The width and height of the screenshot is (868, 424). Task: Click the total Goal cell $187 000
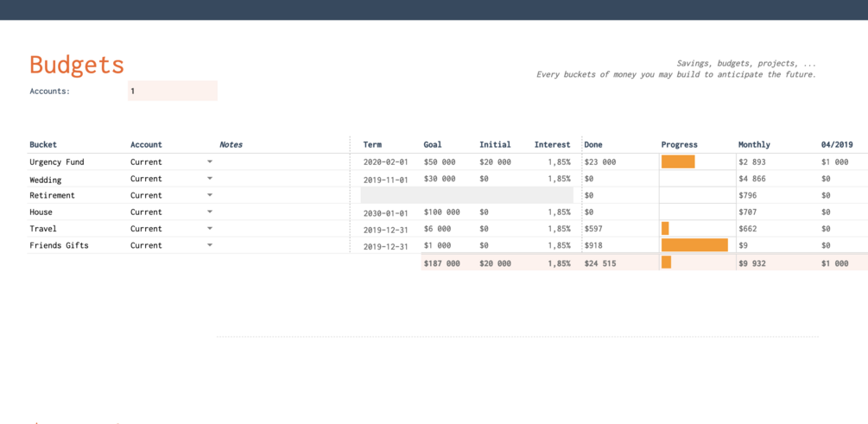coord(441,263)
